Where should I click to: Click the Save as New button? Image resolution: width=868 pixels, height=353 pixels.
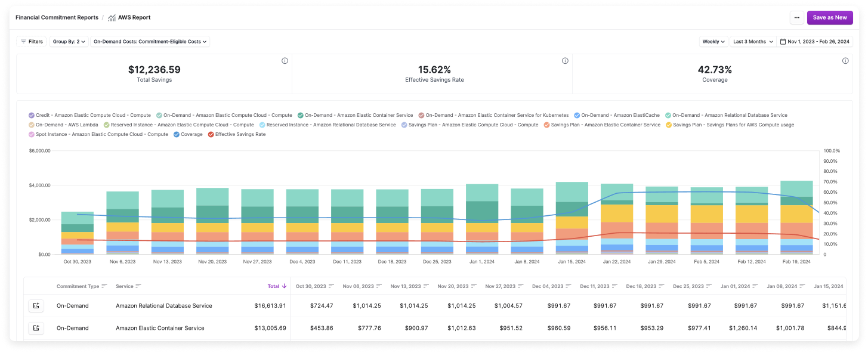(830, 18)
